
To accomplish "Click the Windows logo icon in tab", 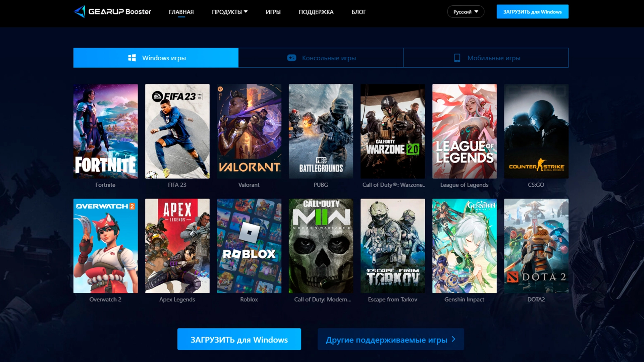I will pos(132,58).
